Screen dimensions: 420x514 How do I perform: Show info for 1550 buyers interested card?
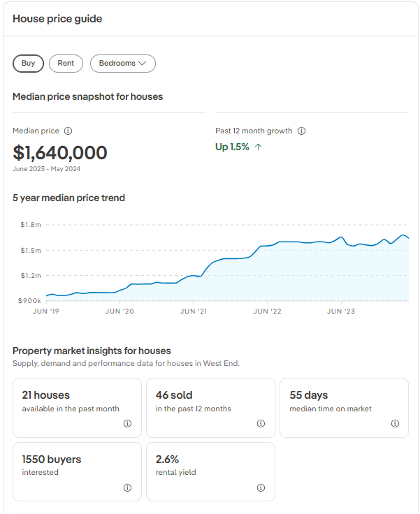coord(127,487)
